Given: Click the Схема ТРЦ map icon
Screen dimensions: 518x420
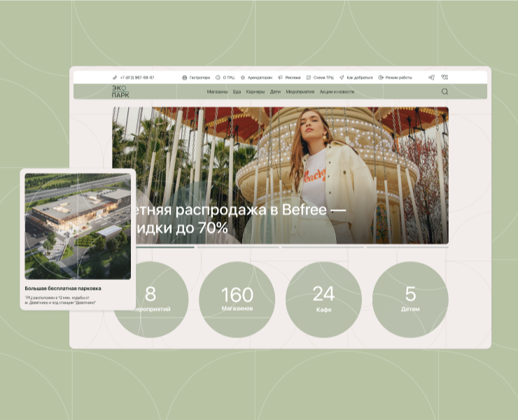Looking at the screenshot, I should point(309,78).
